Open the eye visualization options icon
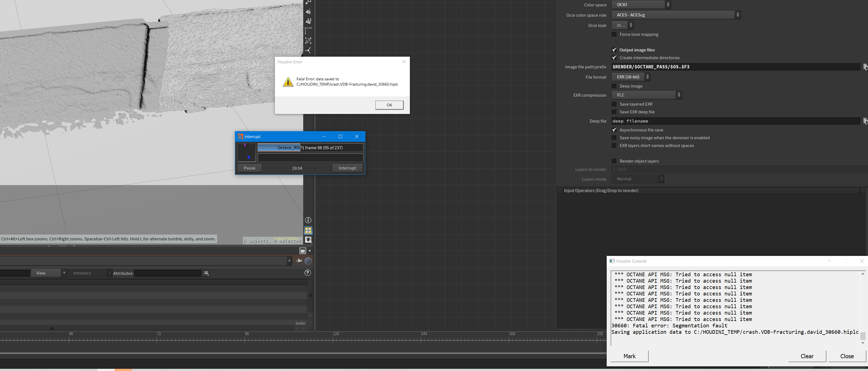Screen dimensions: 868x371 308,240
